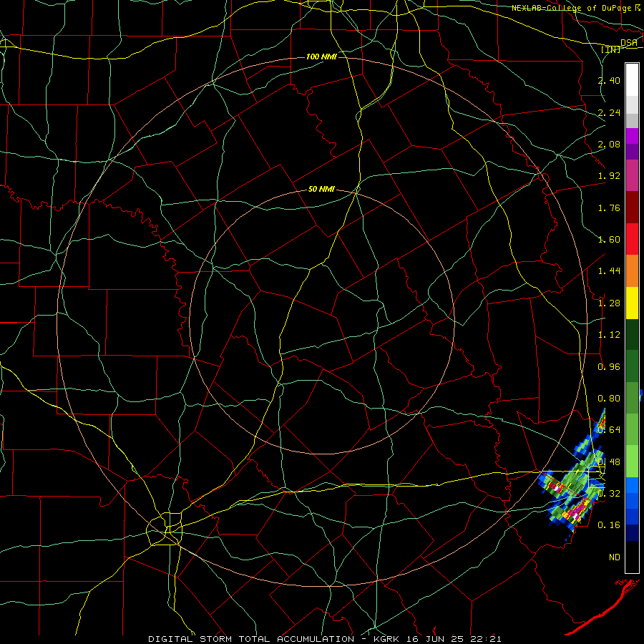Pick the dark red swatch in color scale

click(632, 208)
